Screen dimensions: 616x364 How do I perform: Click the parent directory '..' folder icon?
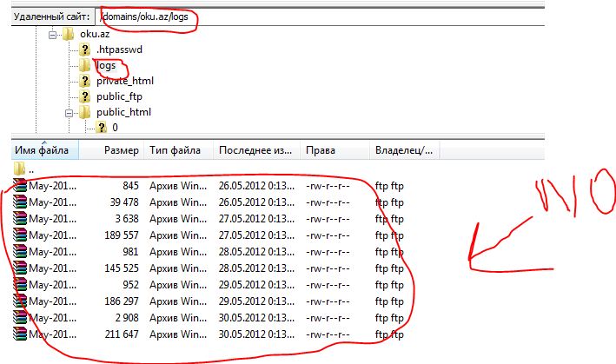click(19, 169)
